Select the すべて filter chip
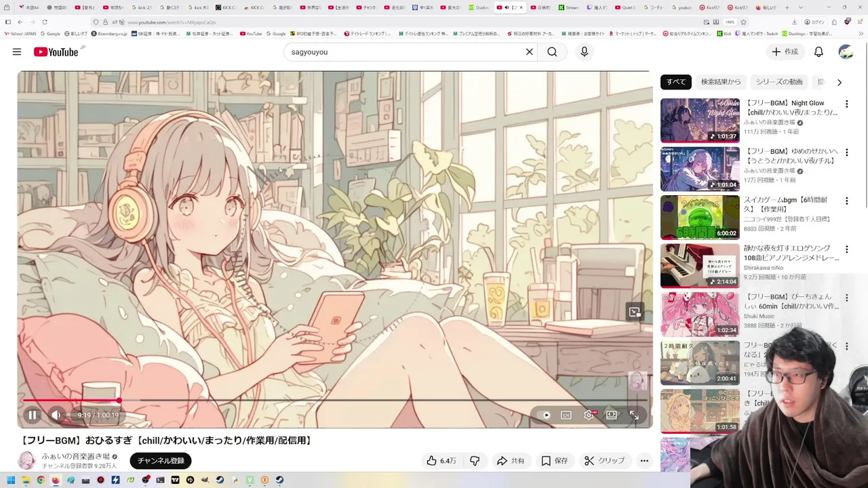The height and width of the screenshot is (488, 868). pos(676,82)
